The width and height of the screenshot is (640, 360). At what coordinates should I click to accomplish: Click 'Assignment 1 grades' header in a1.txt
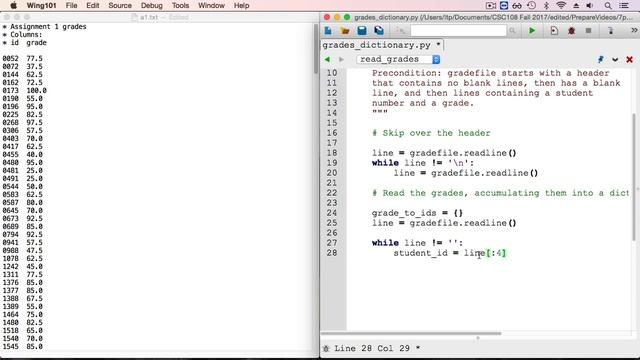48,27
